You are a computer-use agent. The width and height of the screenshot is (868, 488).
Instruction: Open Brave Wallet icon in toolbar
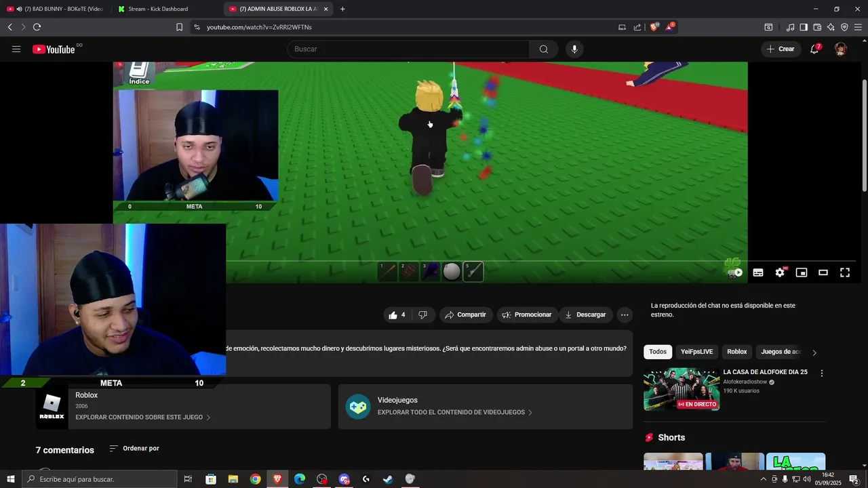tap(817, 27)
